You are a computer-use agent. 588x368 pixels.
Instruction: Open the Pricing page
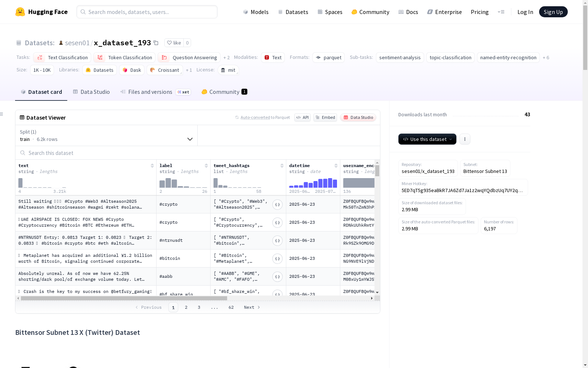480,12
